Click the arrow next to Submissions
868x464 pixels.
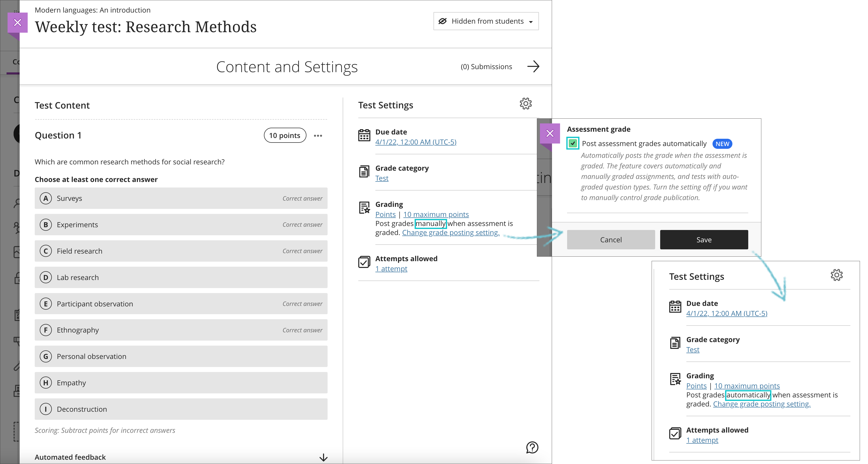pos(533,66)
